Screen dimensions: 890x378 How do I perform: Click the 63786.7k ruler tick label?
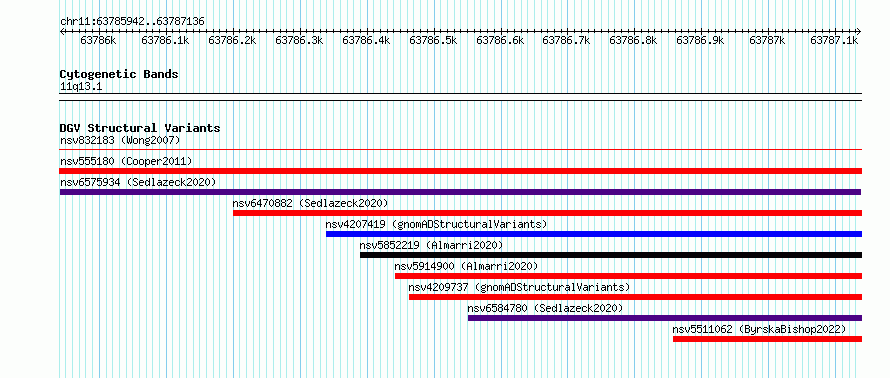[567, 40]
